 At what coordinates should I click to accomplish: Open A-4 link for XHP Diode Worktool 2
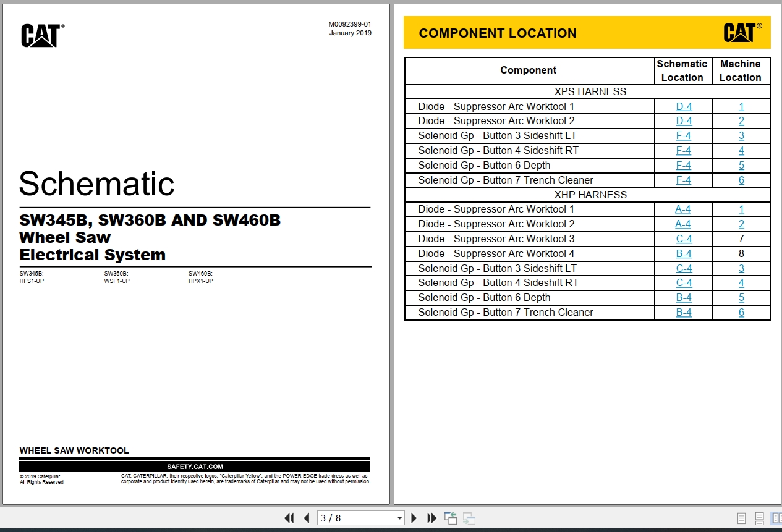[683, 224]
